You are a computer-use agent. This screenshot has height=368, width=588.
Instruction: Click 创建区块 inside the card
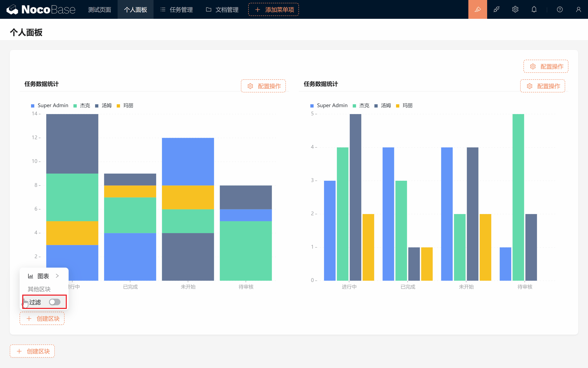click(42, 318)
